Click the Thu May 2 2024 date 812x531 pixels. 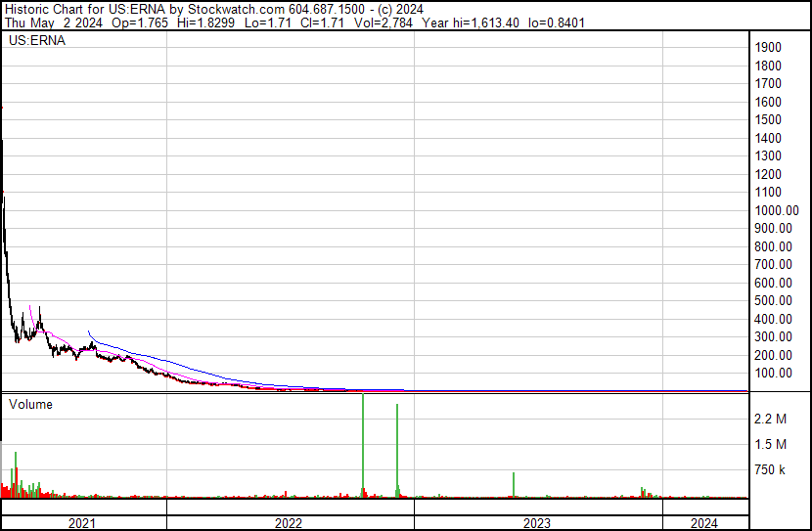click(x=49, y=22)
